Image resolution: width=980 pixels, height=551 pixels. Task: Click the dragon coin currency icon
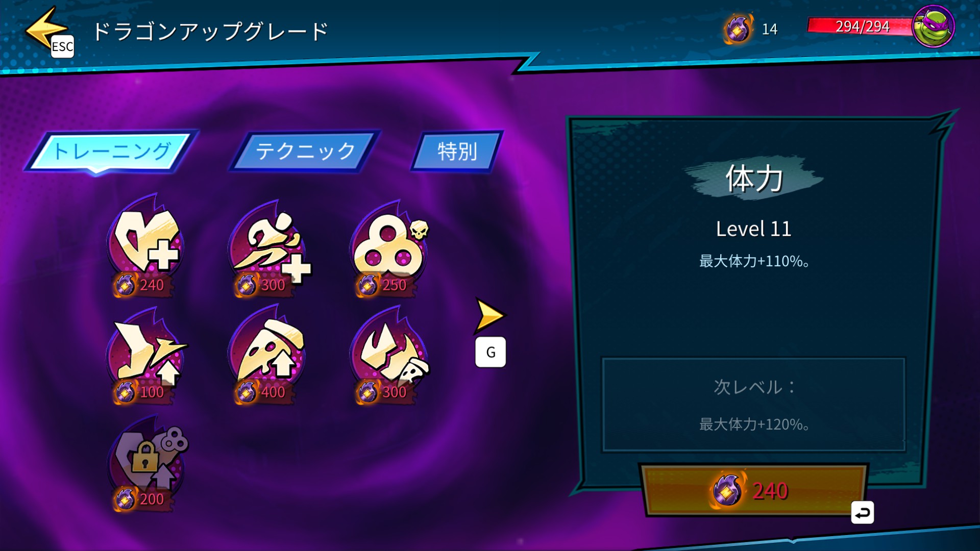click(738, 29)
